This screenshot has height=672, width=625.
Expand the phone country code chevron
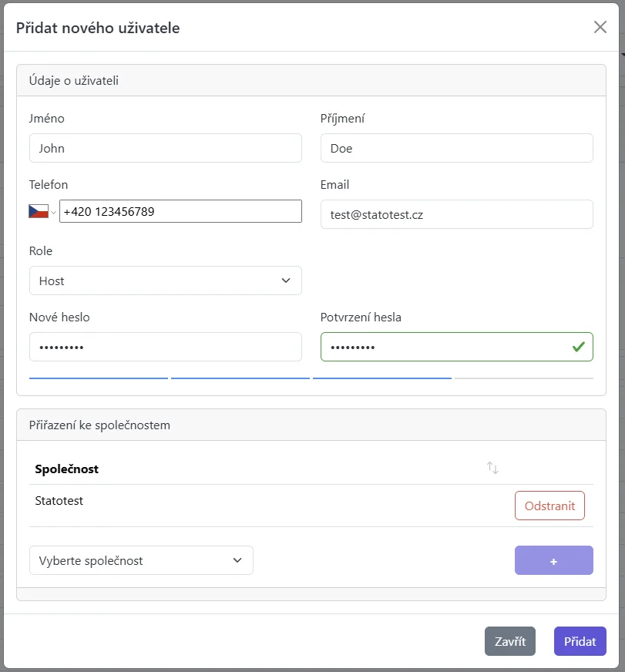click(54, 210)
